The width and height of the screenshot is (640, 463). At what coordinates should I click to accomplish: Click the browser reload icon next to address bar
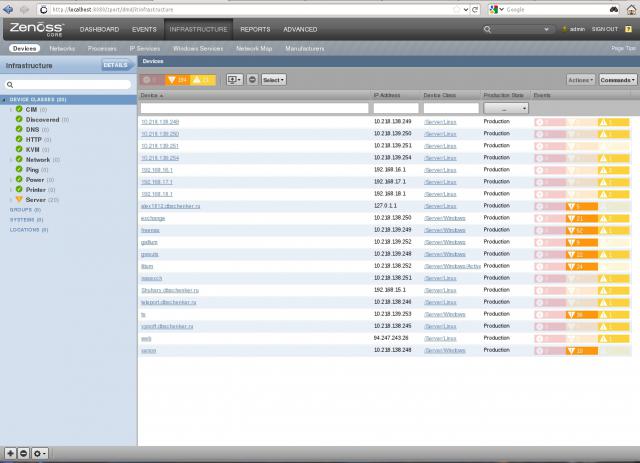475,9
